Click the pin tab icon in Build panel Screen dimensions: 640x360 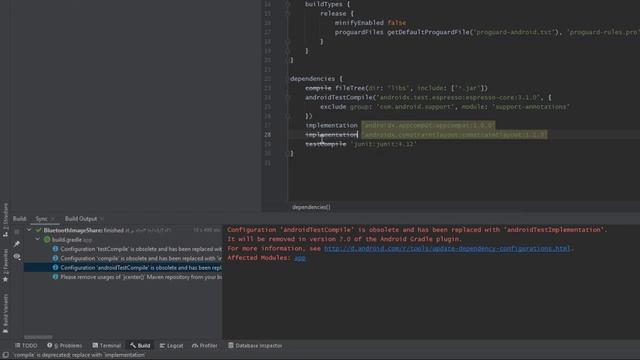(x=17, y=244)
